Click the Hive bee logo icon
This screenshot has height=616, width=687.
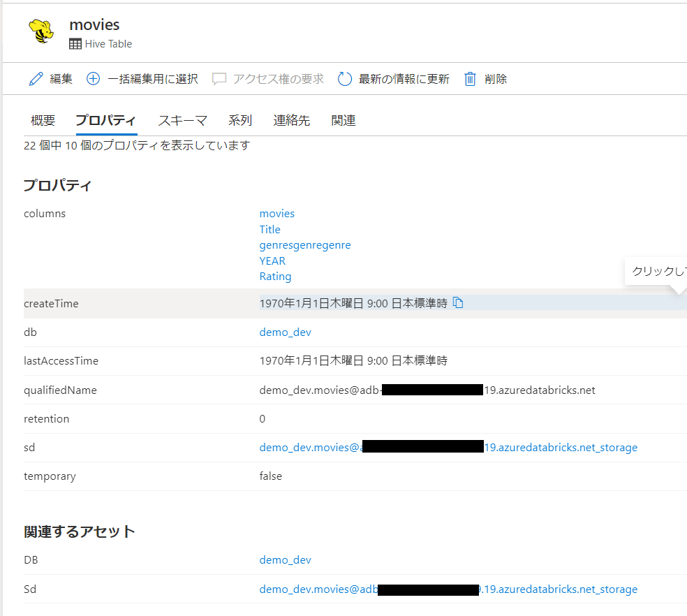41,31
